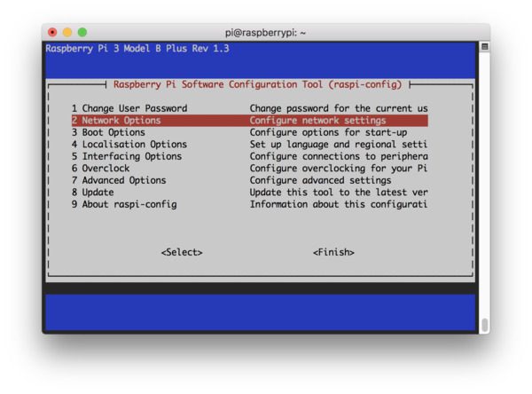Click the pi@raspberrypi window title

(x=265, y=33)
